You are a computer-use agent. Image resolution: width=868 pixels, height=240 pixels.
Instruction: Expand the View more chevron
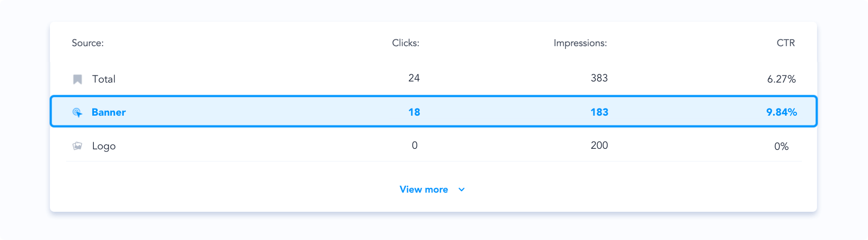click(462, 190)
